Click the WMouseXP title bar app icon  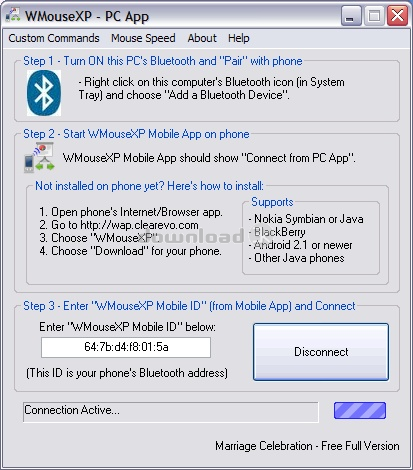(x=13, y=15)
